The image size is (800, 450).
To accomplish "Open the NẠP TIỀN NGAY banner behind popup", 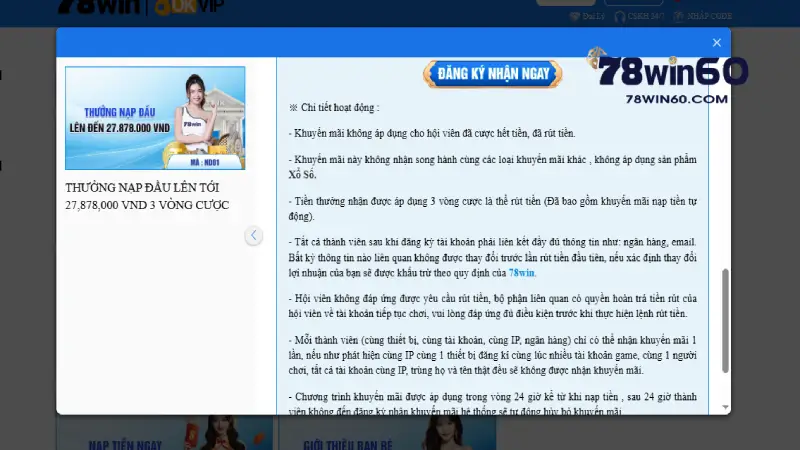I will point(164,433).
